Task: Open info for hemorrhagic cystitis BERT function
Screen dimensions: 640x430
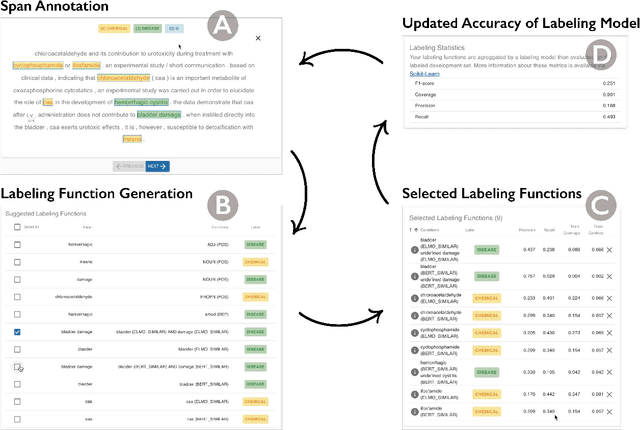Action: [x=414, y=372]
